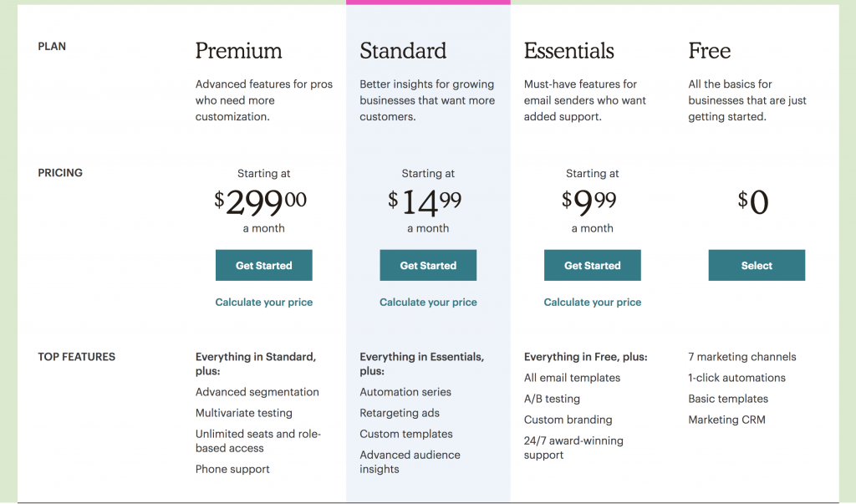Click the Free plan heading
The image size is (856, 504).
(x=709, y=51)
